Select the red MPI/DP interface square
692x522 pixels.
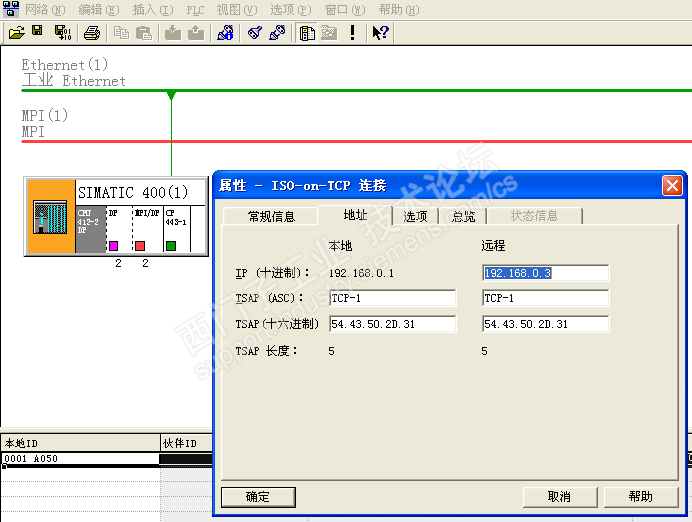pyautogui.click(x=140, y=246)
